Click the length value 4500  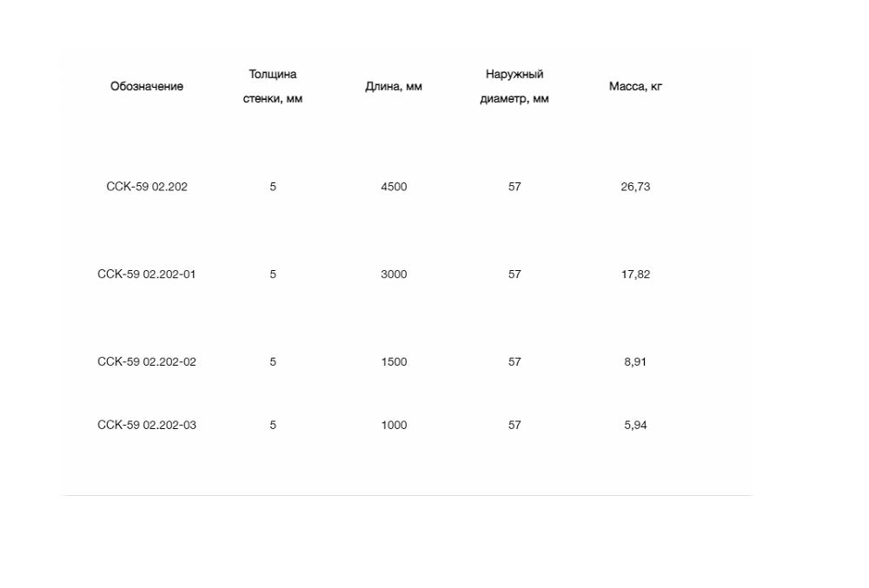(x=394, y=187)
